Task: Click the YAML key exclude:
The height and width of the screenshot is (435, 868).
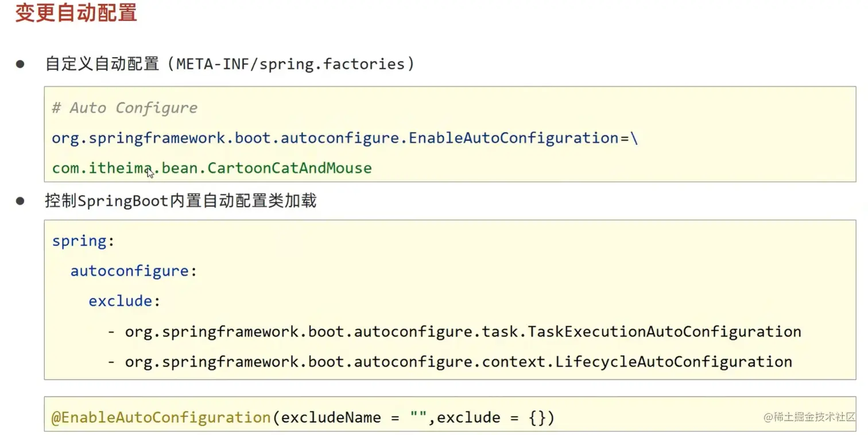Action: 125,301
